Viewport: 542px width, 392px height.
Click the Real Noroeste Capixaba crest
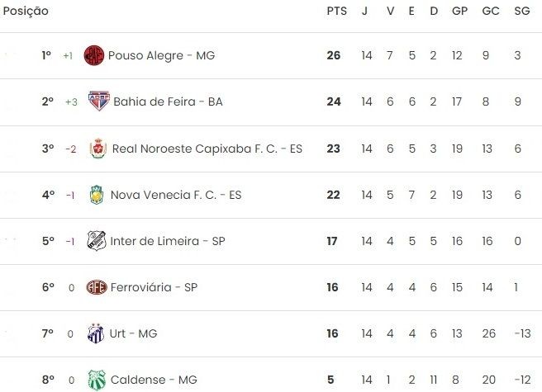click(x=98, y=149)
